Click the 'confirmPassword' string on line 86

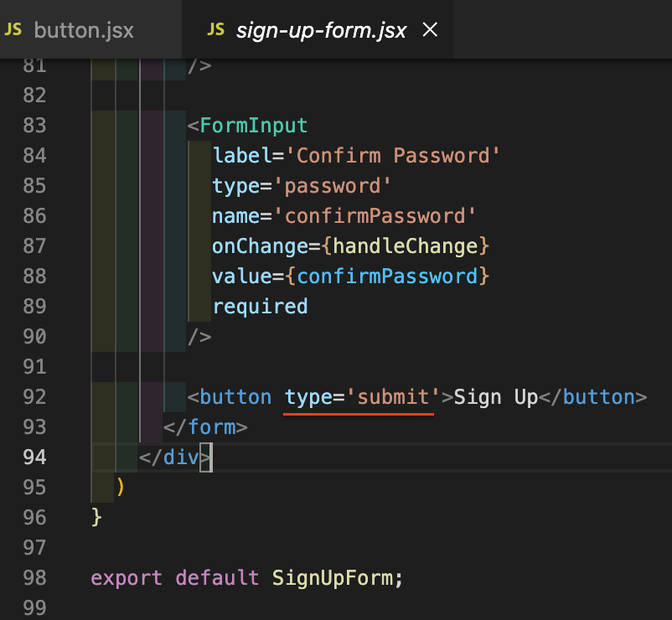click(375, 216)
